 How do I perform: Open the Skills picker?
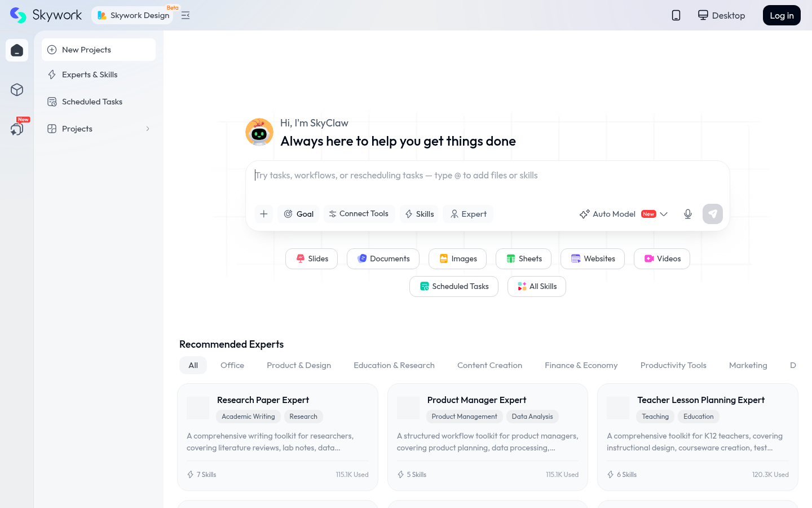[419, 214]
